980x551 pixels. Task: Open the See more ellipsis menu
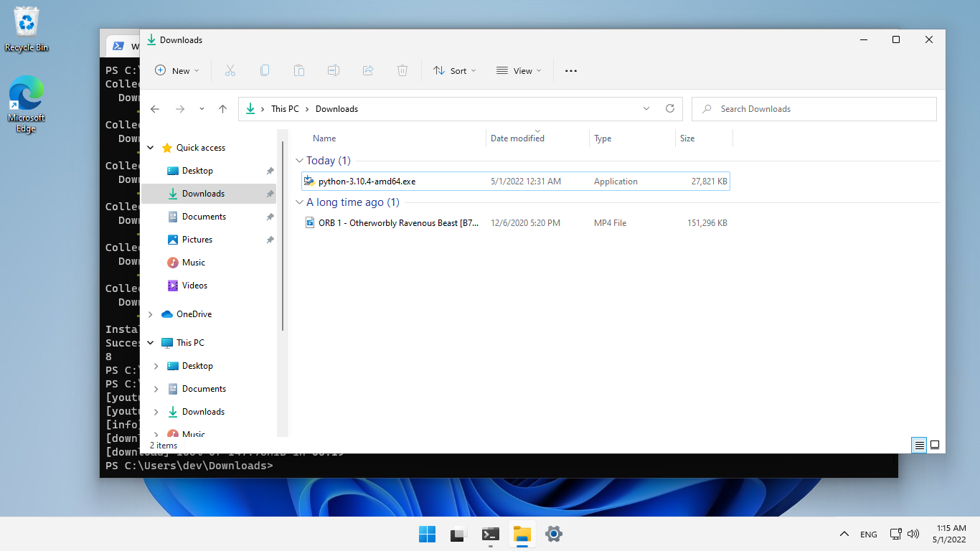(x=571, y=70)
